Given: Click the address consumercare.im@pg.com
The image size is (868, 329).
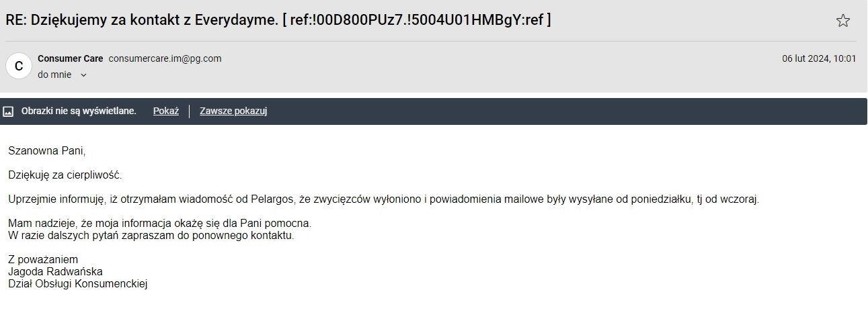Looking at the screenshot, I should point(165,58).
